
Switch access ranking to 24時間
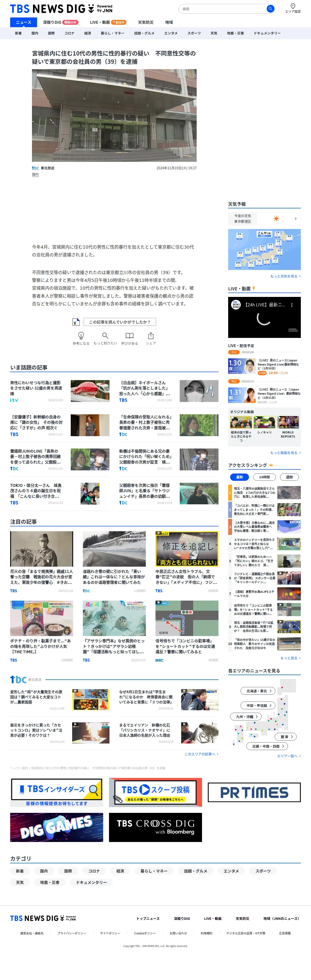[x=264, y=477]
